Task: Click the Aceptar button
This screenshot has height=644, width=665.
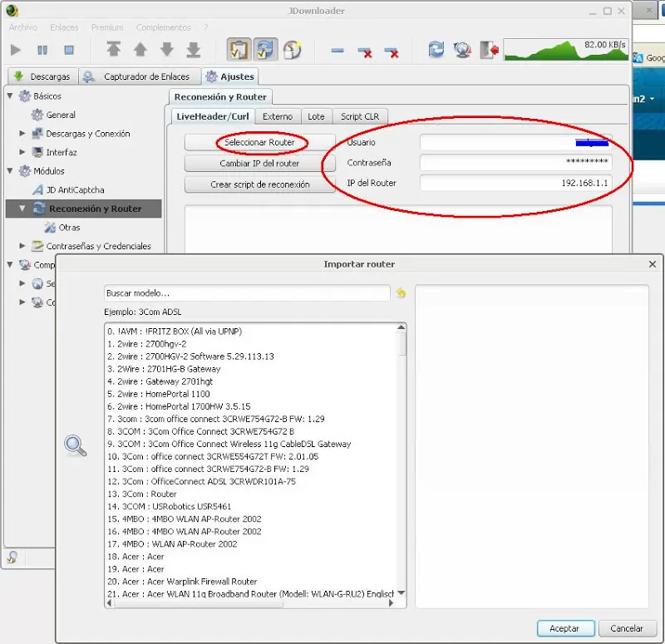Action: pos(565,628)
